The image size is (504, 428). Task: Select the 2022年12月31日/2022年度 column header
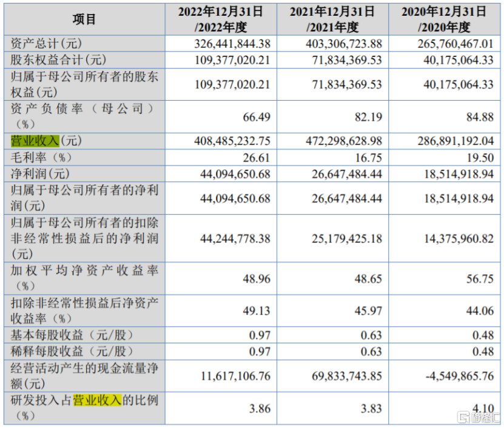[221, 19]
